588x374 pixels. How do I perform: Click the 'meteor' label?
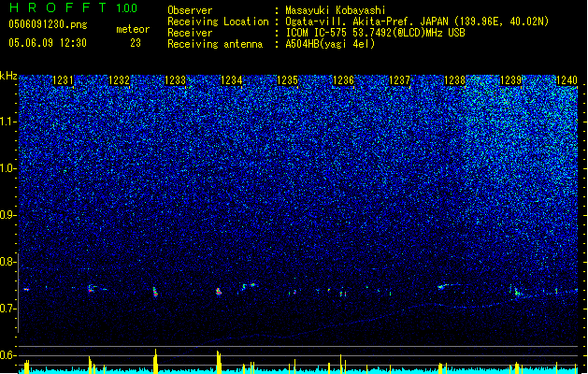(x=133, y=29)
